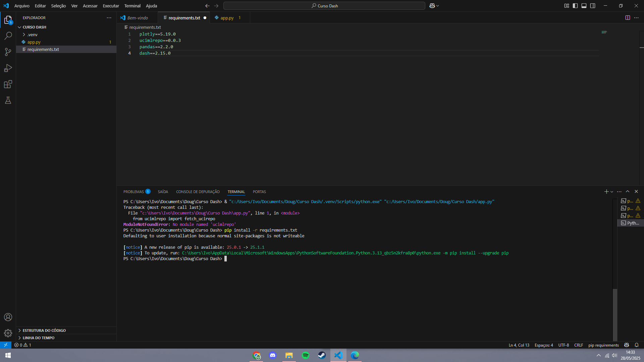Click the Curso Dash command center search box
The width and height of the screenshot is (644, 362).
324,6
